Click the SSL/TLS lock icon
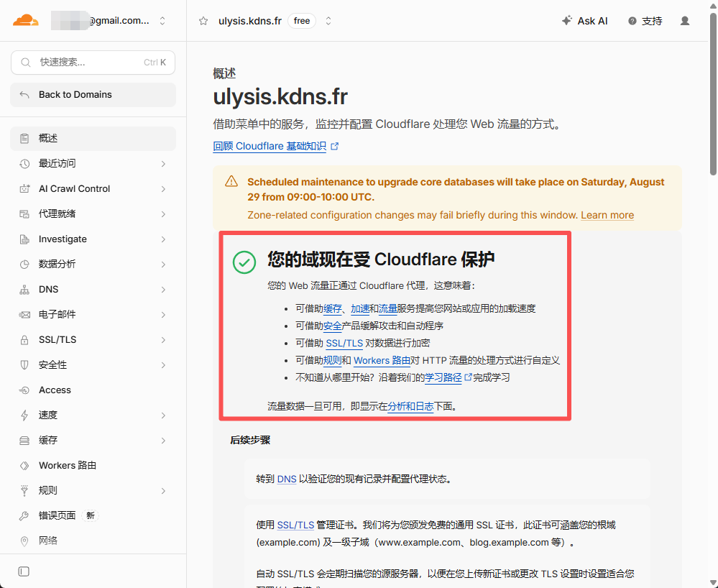 [24, 340]
